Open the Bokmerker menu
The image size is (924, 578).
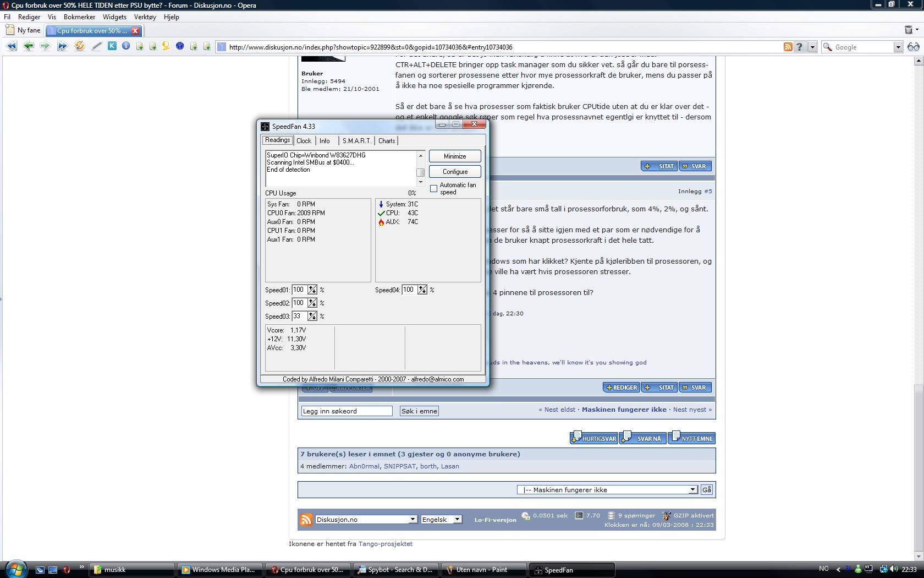click(79, 17)
